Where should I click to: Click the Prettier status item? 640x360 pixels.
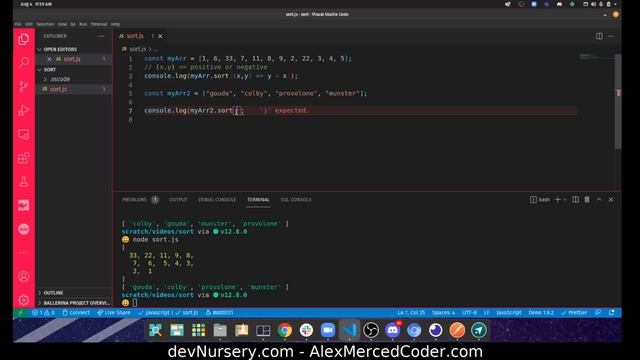point(574,313)
